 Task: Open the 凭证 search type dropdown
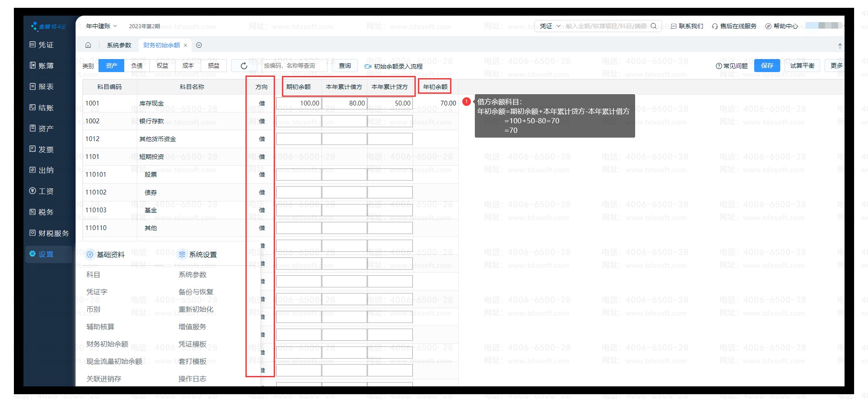pos(550,26)
